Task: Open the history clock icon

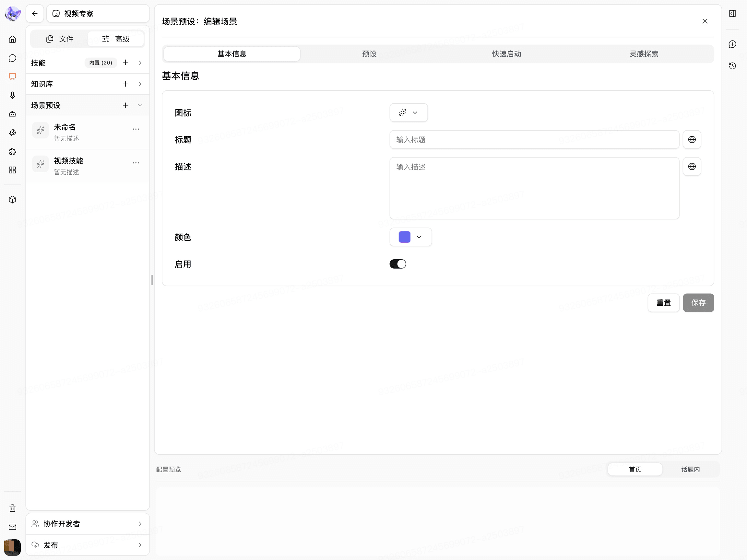Action: 732,66
